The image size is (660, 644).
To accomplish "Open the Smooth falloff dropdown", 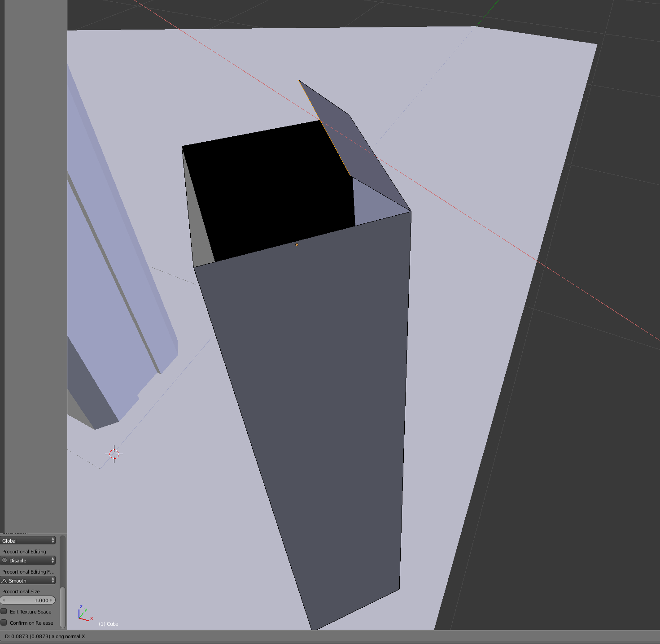I will click(x=28, y=581).
